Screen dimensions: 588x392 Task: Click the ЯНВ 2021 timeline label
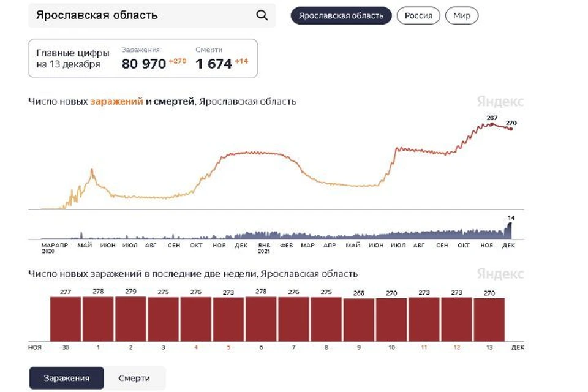264,248
